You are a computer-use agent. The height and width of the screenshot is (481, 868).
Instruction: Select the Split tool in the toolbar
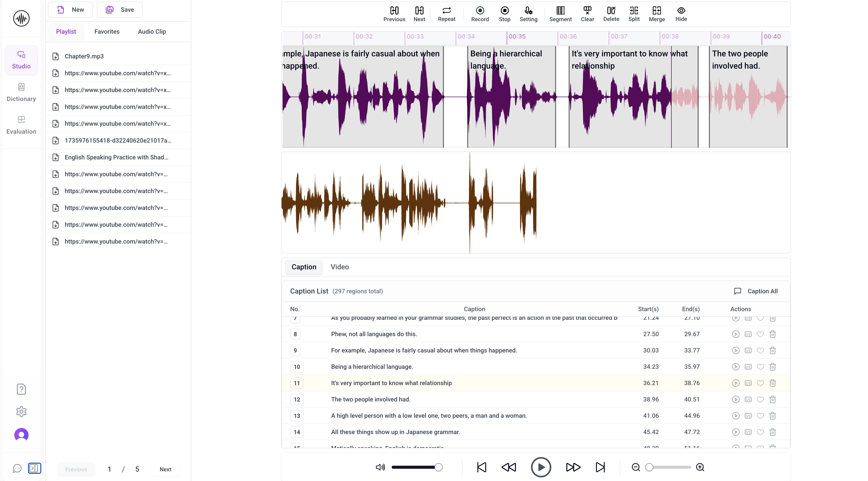634,14
